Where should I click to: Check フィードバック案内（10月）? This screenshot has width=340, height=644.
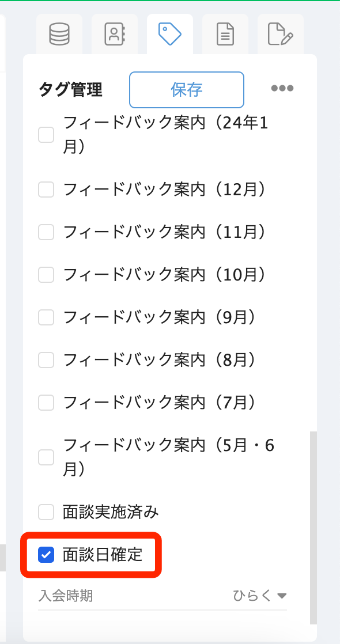tap(46, 274)
